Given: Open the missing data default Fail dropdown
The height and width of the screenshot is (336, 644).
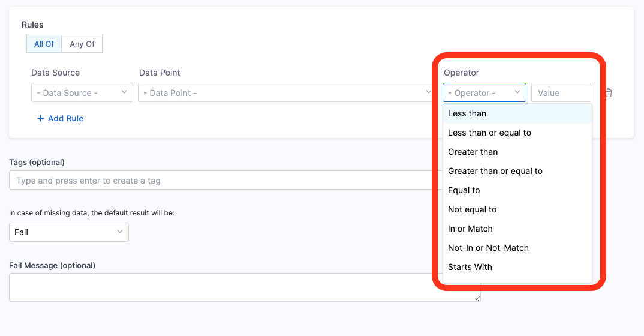Looking at the screenshot, I should (x=68, y=232).
